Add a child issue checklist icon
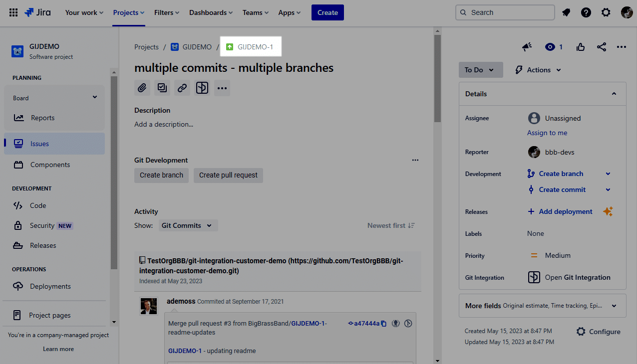 [x=162, y=88]
